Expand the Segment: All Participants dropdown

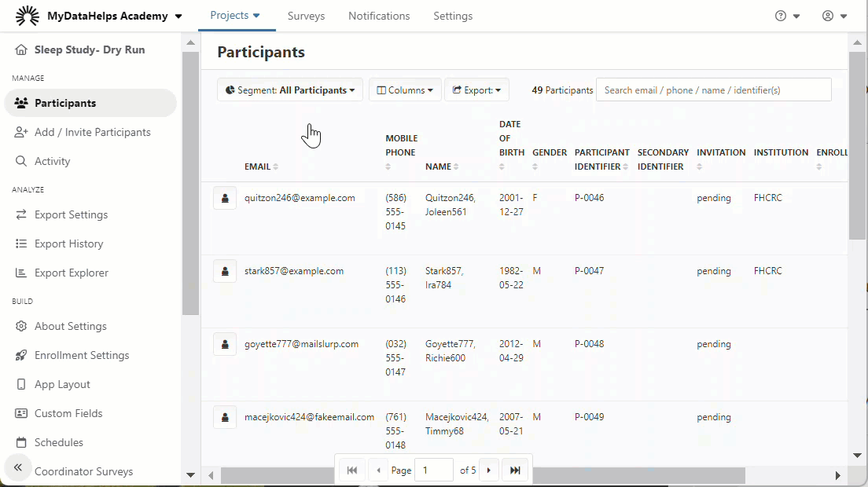(x=289, y=90)
